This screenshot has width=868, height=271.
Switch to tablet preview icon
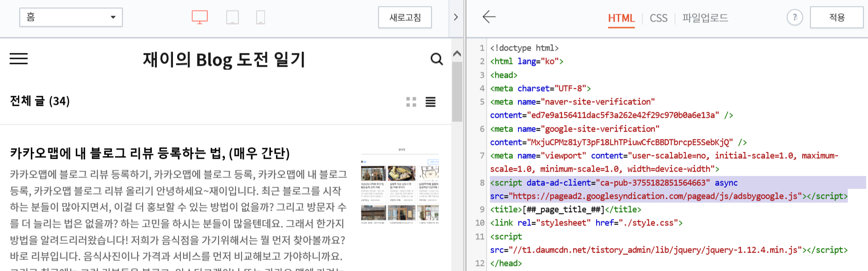coord(232,17)
